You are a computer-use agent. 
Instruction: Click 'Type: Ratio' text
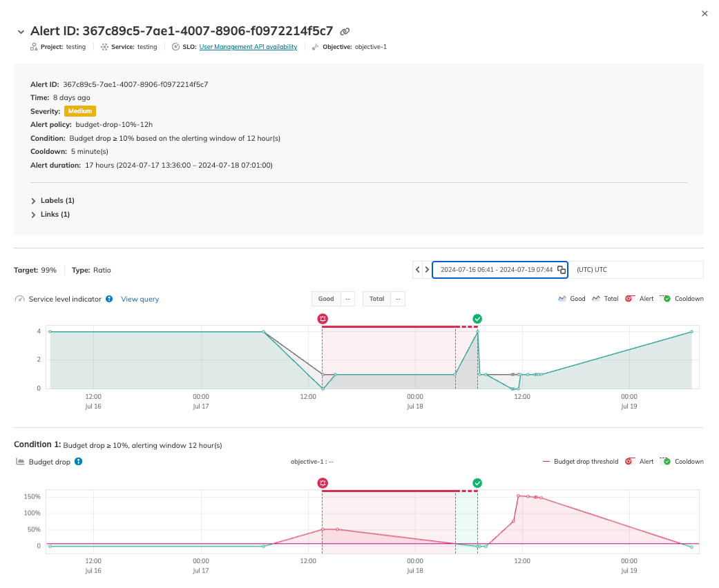pos(91,271)
